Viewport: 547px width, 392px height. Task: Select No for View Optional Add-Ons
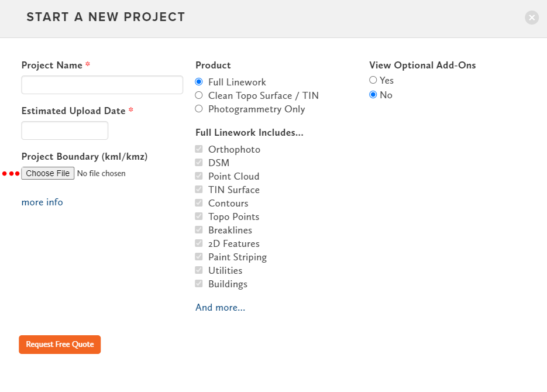click(373, 95)
